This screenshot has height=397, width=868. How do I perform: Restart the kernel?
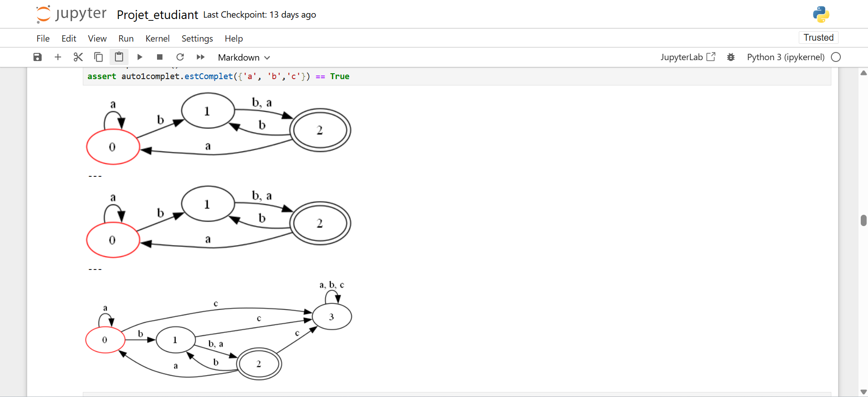pyautogui.click(x=180, y=57)
